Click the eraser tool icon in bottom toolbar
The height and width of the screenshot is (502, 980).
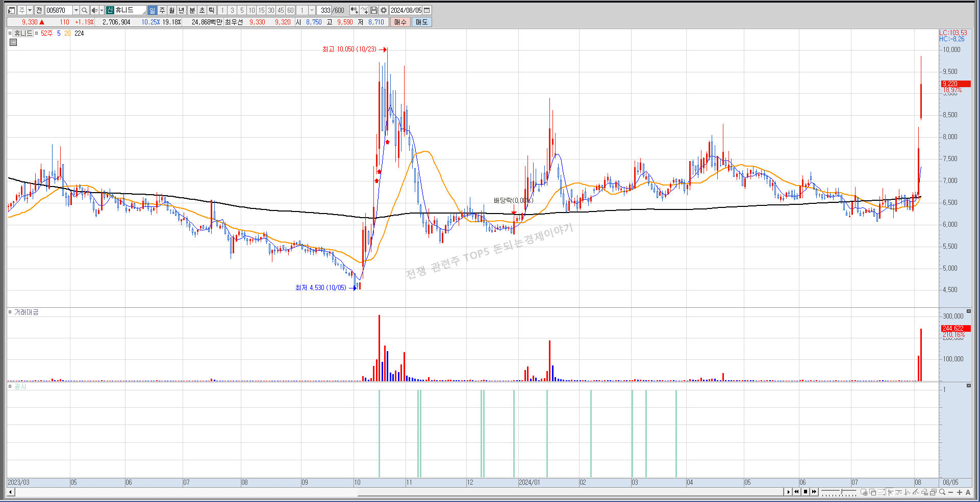925,492
